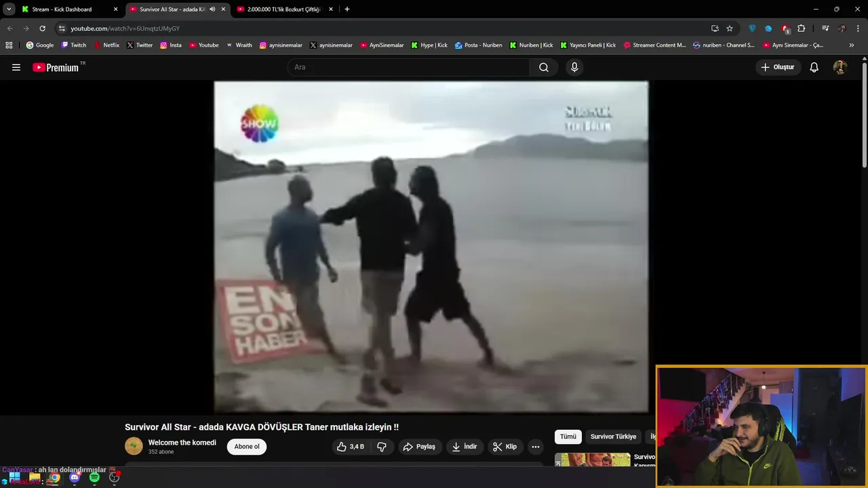Switch to Stream - Kick Dashboard tab
This screenshot has width=868, height=488.
pyautogui.click(x=62, y=9)
